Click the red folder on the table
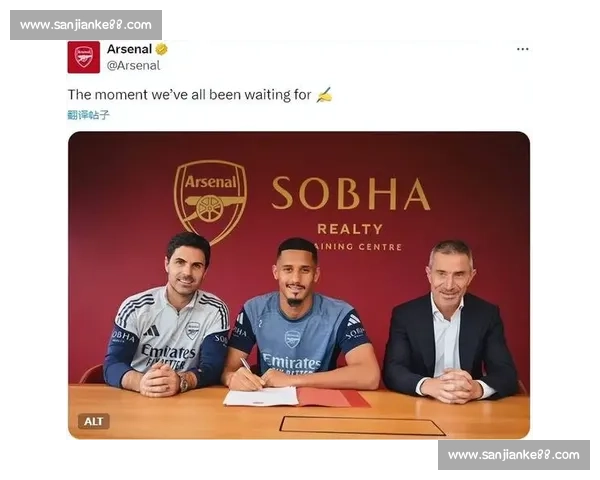The width and height of the screenshot is (600, 480). (x=332, y=397)
